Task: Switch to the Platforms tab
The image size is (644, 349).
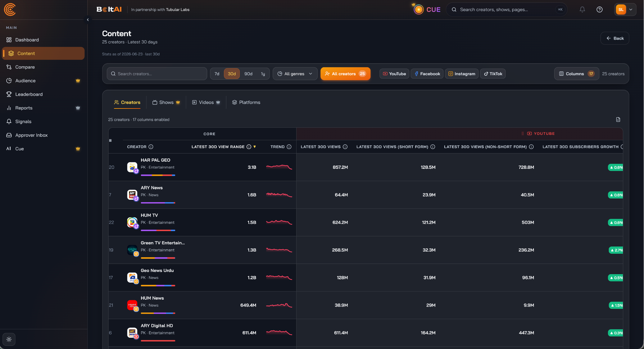Action: point(246,102)
